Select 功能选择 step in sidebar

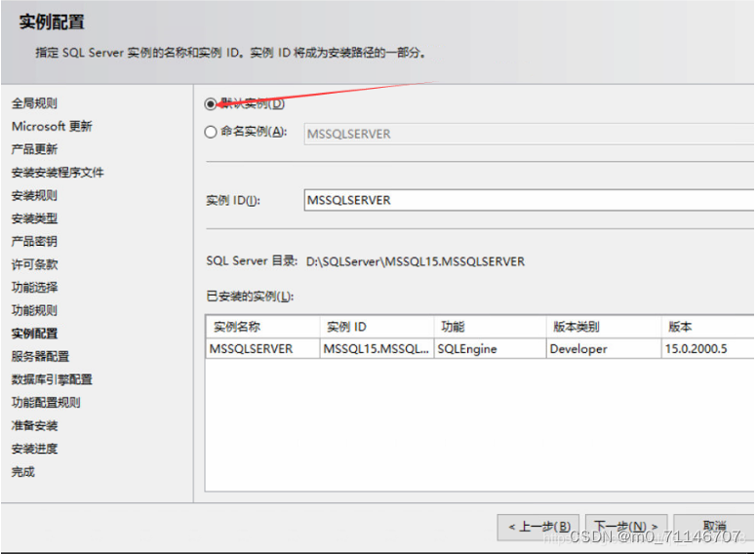point(35,288)
